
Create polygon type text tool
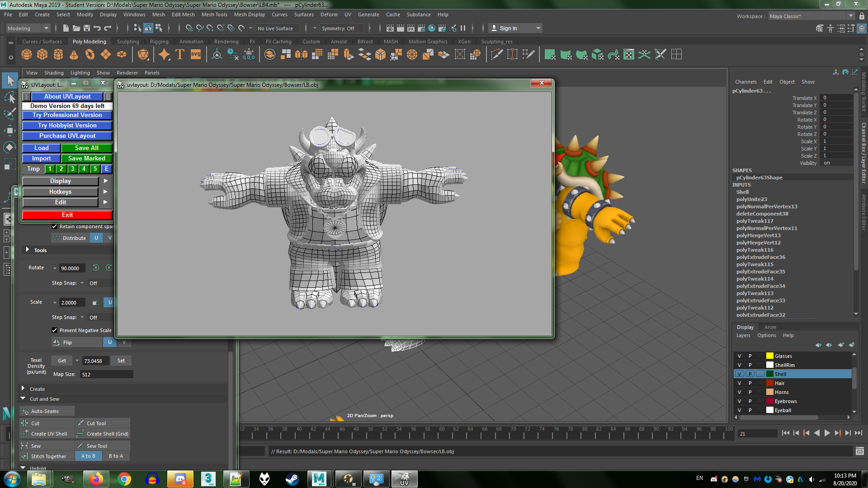(x=179, y=55)
